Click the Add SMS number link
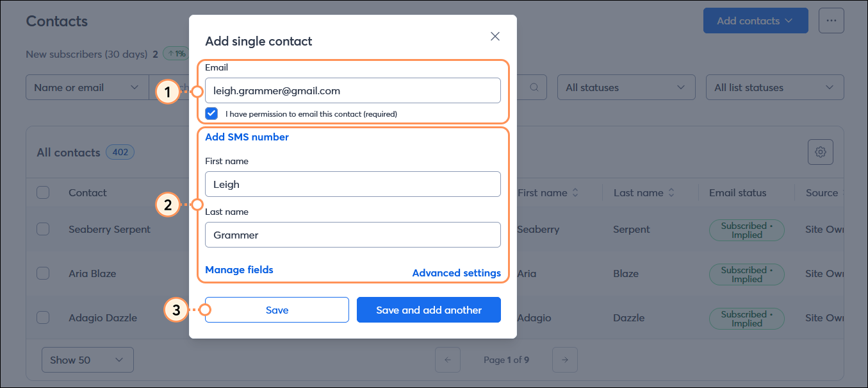Screen dimensions: 868x388 pos(247,137)
